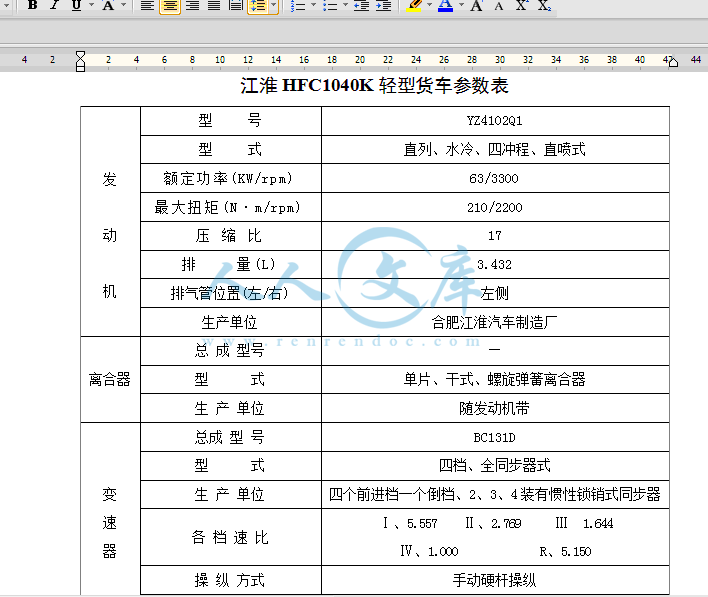
Task: Apply numbered list
Action: (x=298, y=5)
